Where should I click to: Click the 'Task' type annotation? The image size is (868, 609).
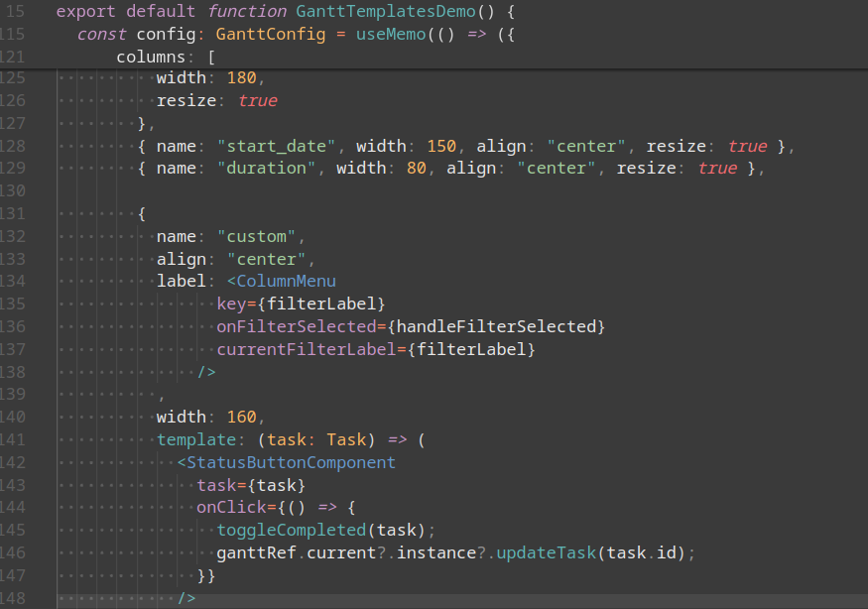point(346,439)
